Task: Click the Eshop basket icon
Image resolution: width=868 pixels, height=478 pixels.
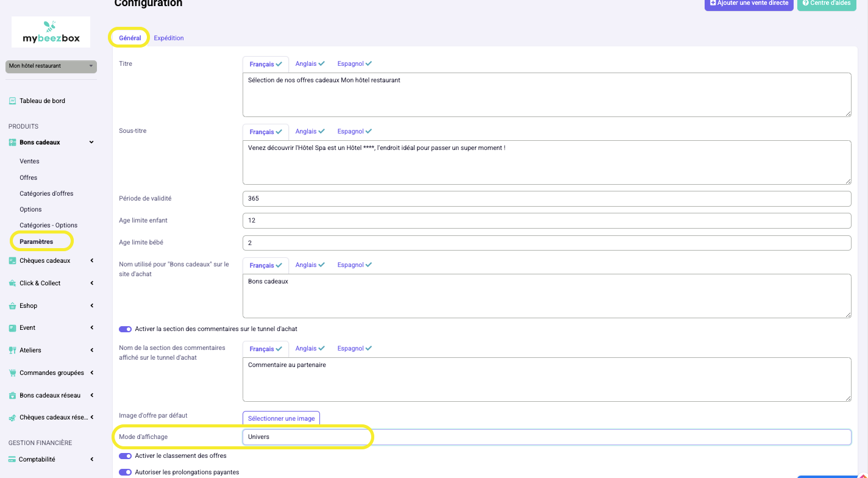Action: tap(12, 305)
